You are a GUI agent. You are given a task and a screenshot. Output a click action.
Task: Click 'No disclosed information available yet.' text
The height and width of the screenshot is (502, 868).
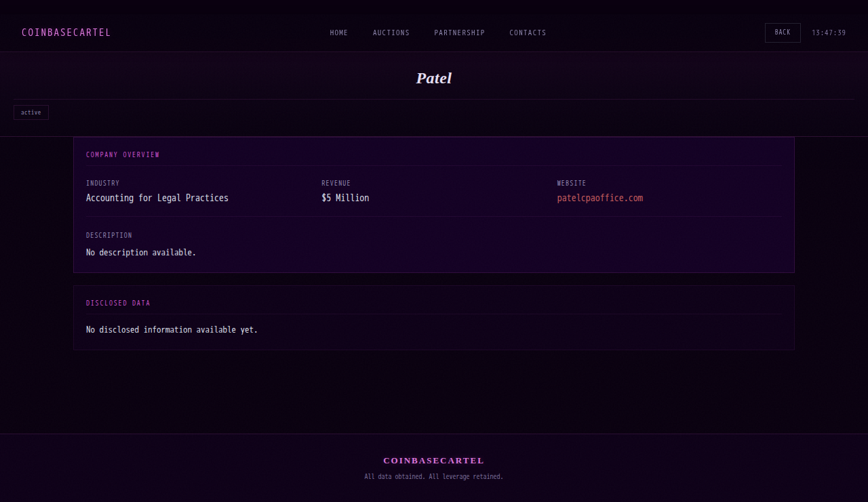click(x=172, y=330)
